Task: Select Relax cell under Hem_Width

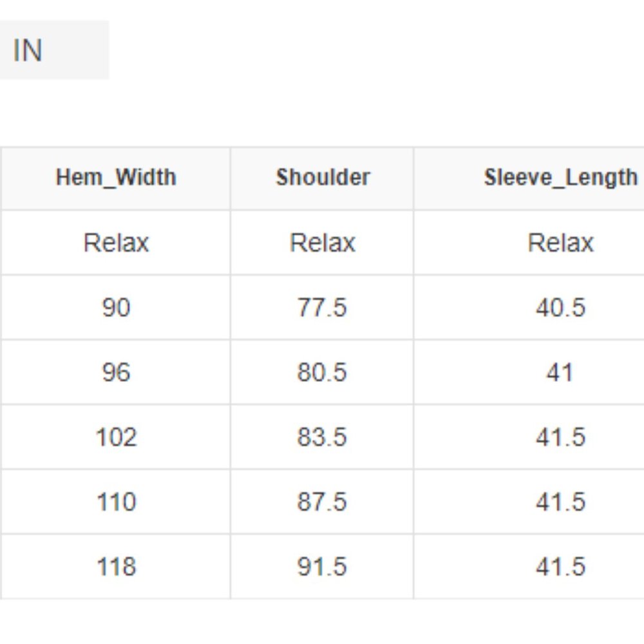Action: (116, 243)
